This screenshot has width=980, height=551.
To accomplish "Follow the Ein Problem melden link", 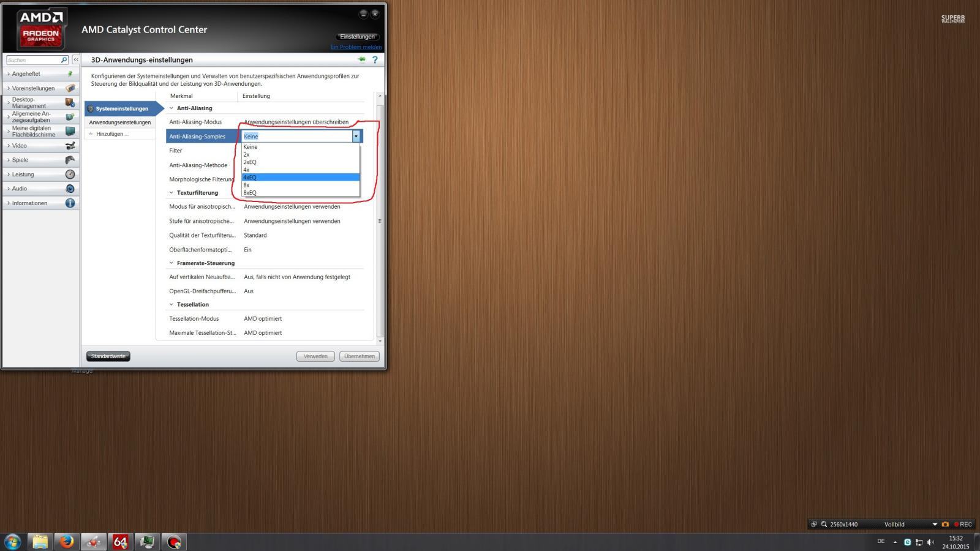I will [356, 47].
